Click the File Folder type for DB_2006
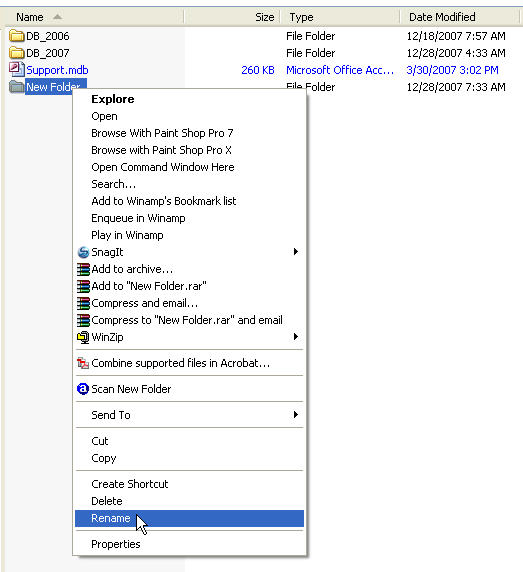The width and height of the screenshot is (523, 572). pos(310,36)
